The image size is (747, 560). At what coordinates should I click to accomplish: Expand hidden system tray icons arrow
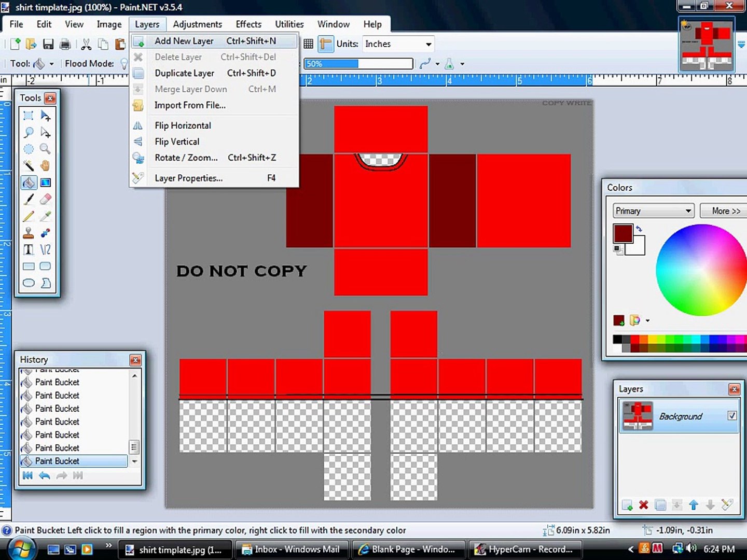[631, 549]
